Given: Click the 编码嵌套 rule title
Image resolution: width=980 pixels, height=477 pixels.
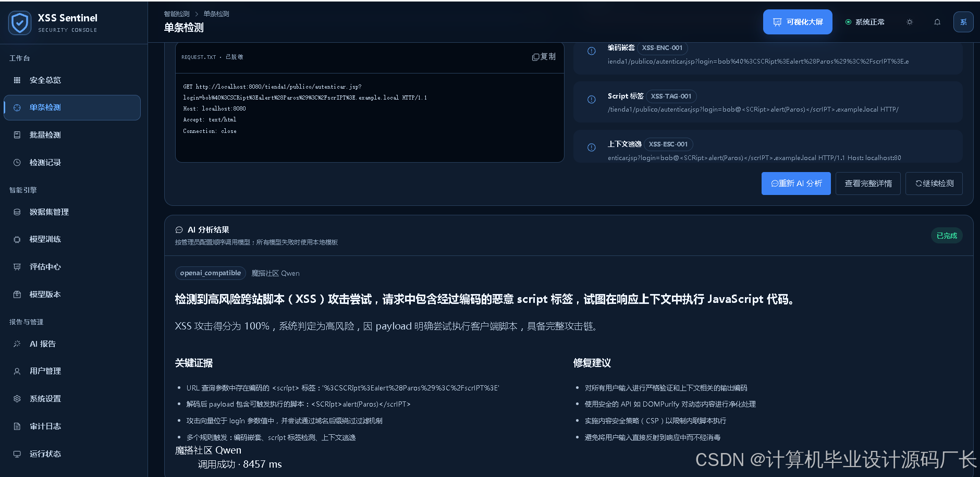Looking at the screenshot, I should 621,48.
